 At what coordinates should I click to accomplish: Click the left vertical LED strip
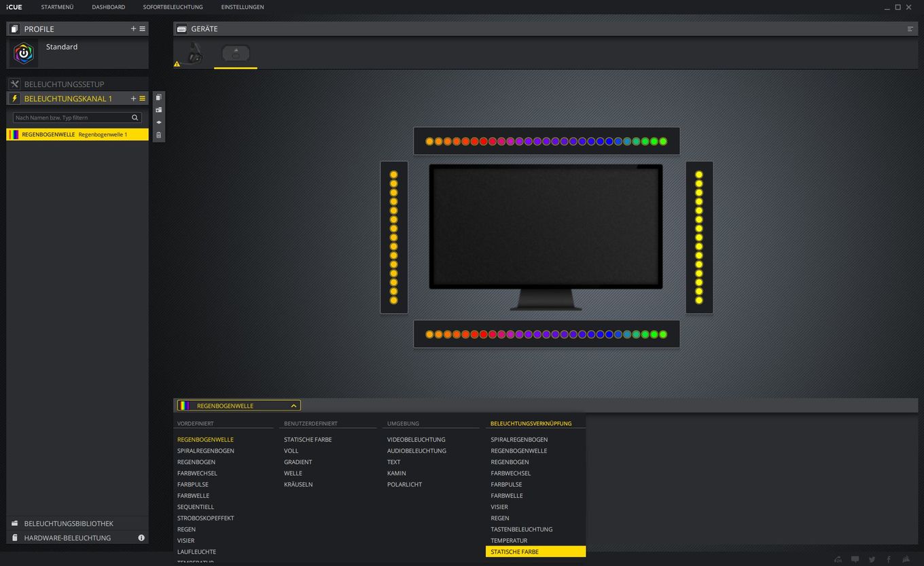click(x=394, y=237)
